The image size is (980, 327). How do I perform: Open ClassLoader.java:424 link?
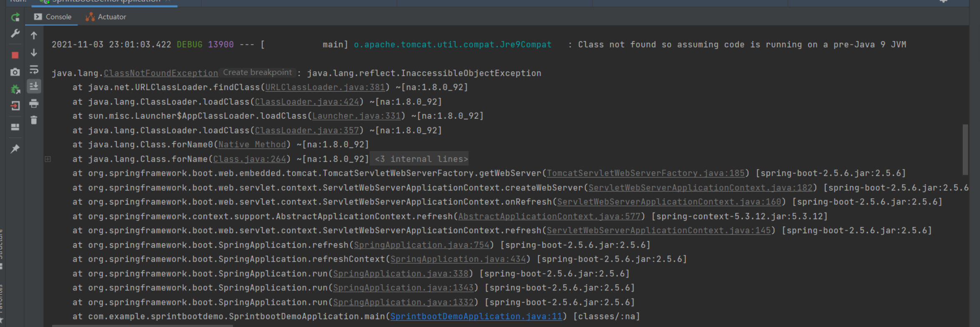[x=307, y=102]
